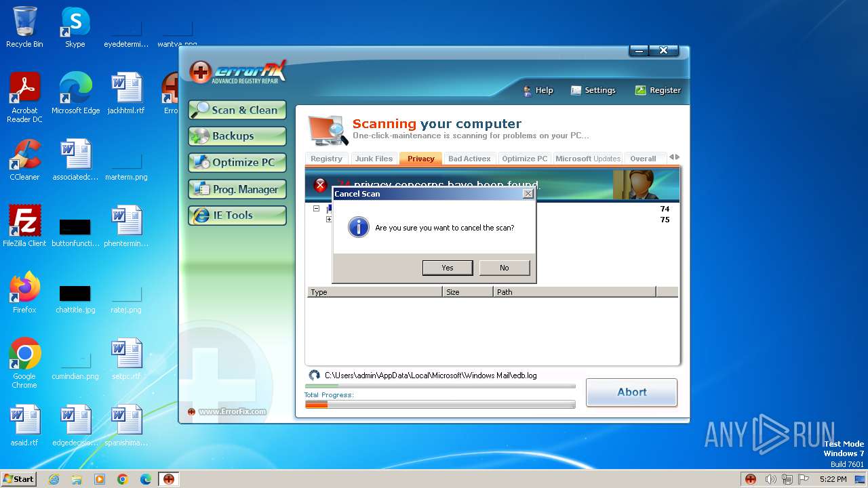Switch to the Bad Activex tab
Screen dimensions: 868x488
click(x=469, y=159)
